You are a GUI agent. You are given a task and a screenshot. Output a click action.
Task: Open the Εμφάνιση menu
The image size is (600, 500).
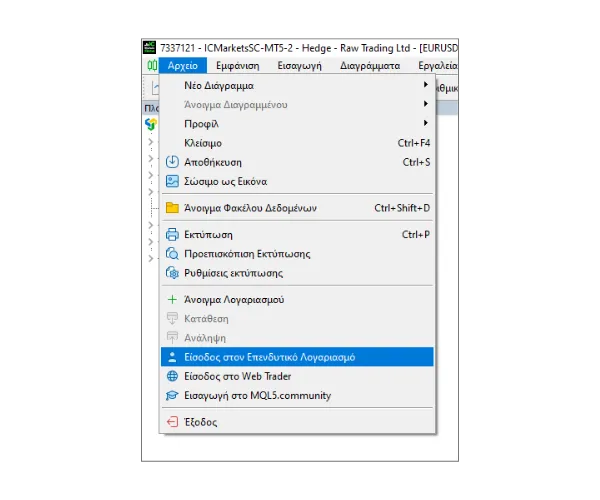pos(237,66)
